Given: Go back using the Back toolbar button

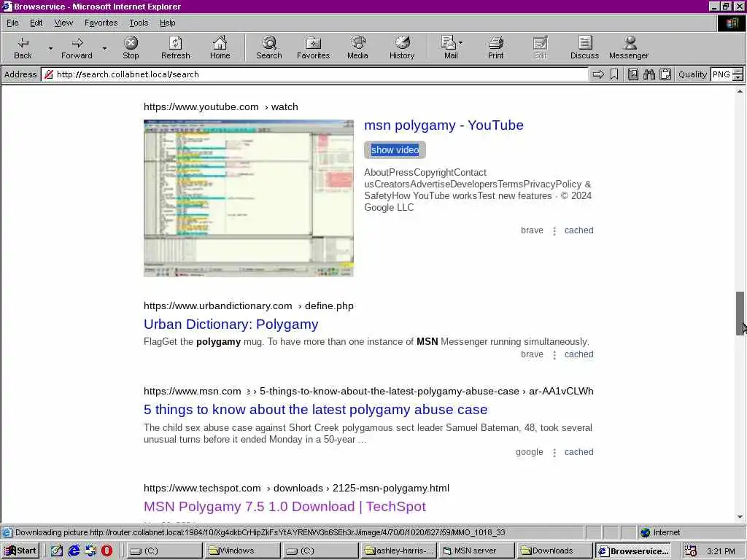Looking at the screenshot, I should tap(23, 47).
